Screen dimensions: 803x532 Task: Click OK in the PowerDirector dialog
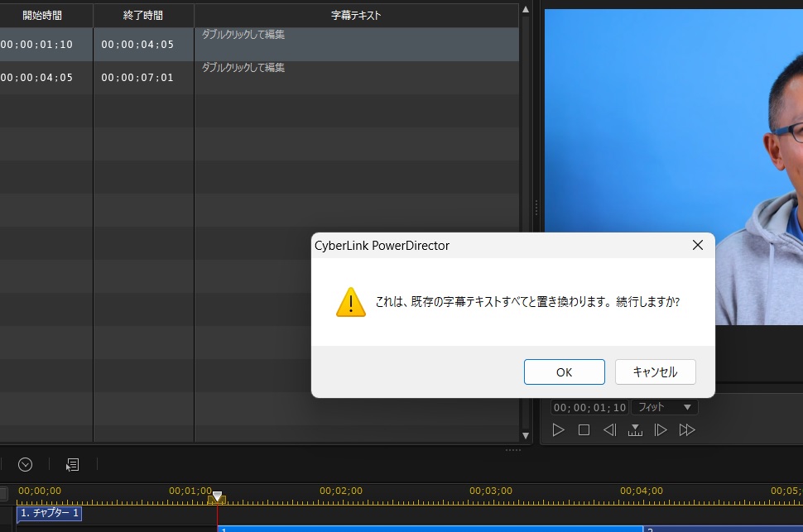tap(564, 371)
